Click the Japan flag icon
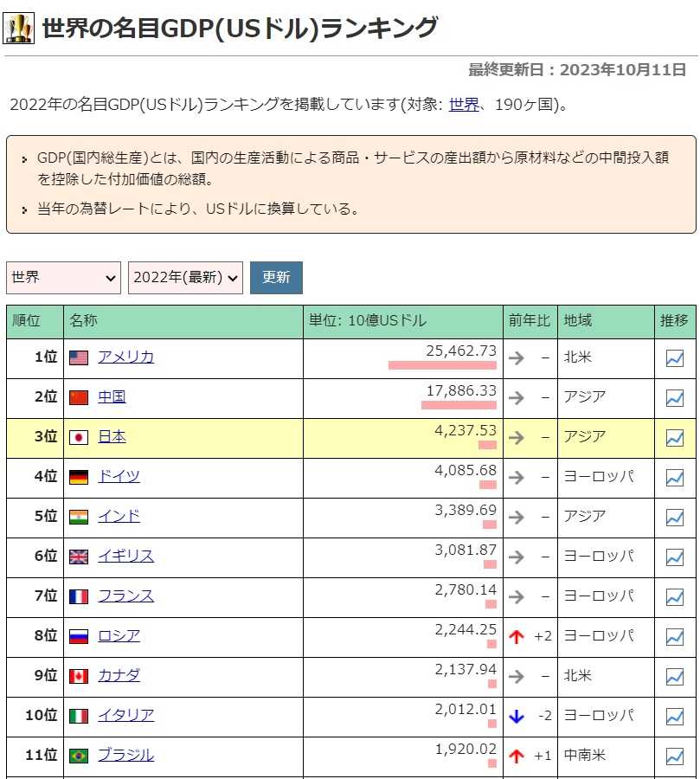The height and width of the screenshot is (779, 700). (79, 438)
